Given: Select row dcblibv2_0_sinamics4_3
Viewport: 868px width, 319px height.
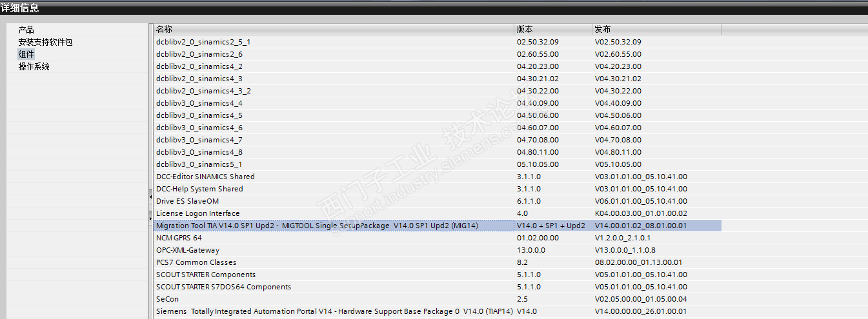Looking at the screenshot, I should (438, 79).
